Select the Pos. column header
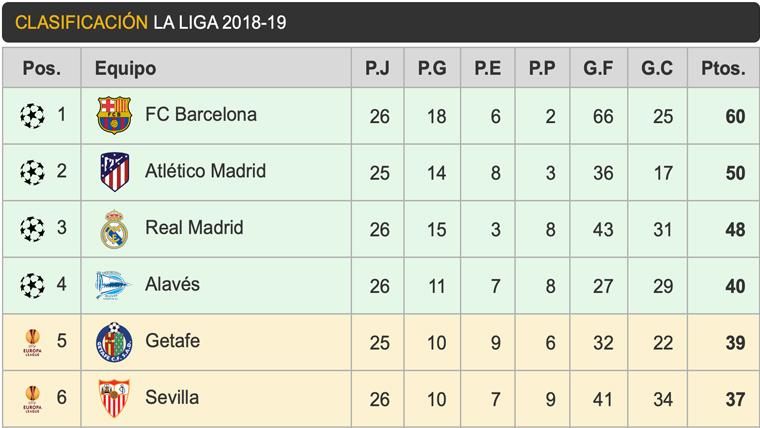760x428 pixels. (x=41, y=69)
